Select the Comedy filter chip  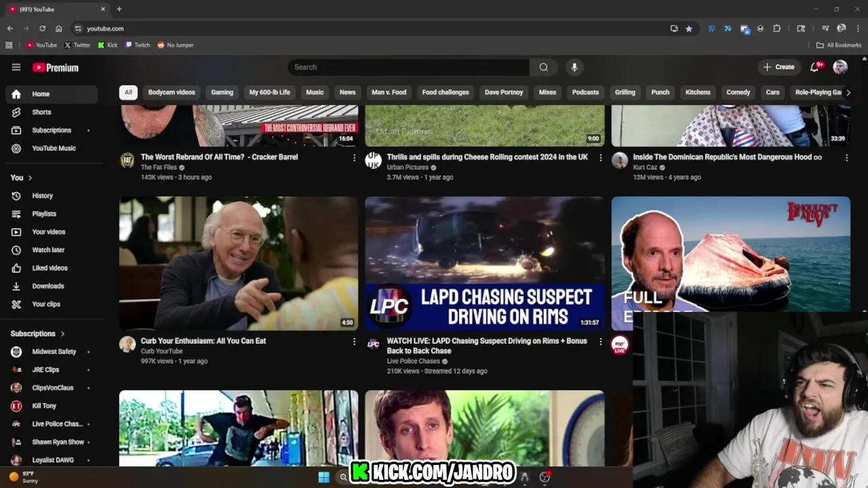[738, 92]
